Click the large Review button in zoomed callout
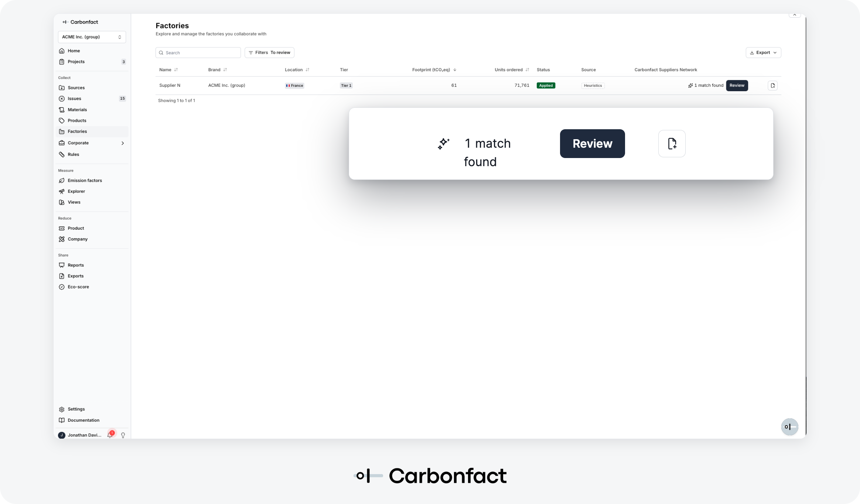The height and width of the screenshot is (504, 860). (593, 144)
